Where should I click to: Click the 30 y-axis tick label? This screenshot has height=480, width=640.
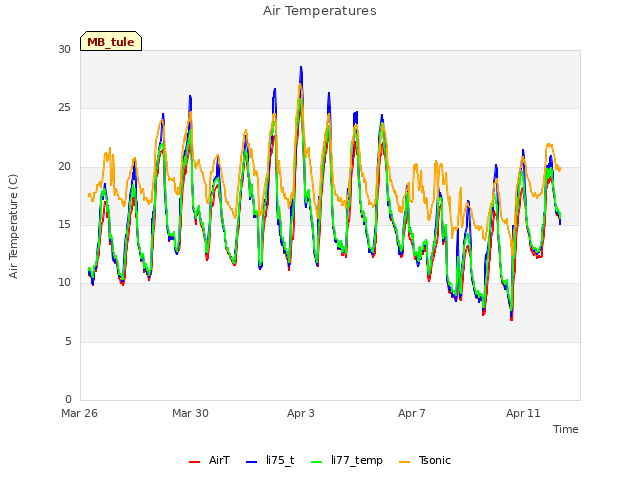[64, 49]
